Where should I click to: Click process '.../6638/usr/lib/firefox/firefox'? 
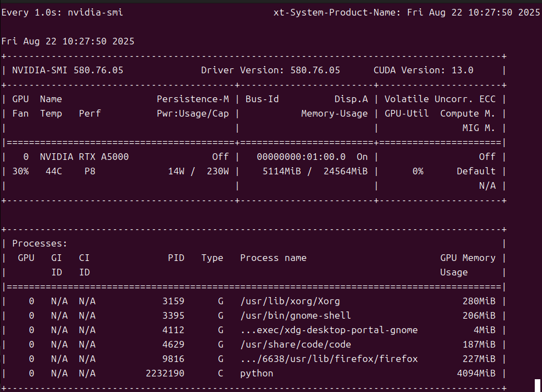[329, 359]
